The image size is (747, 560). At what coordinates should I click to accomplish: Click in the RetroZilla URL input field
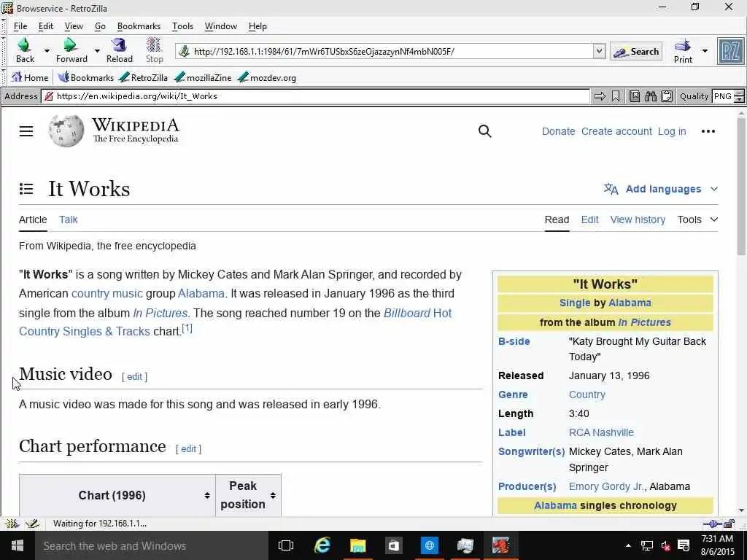[x=392, y=52]
